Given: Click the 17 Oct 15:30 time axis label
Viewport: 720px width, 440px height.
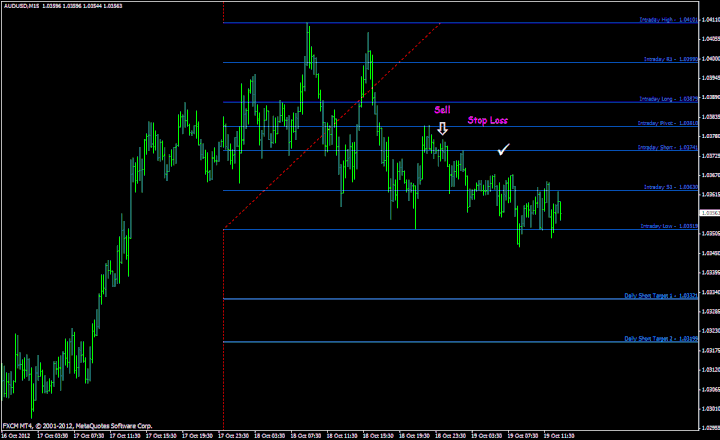Looking at the screenshot, I should click(161, 435).
